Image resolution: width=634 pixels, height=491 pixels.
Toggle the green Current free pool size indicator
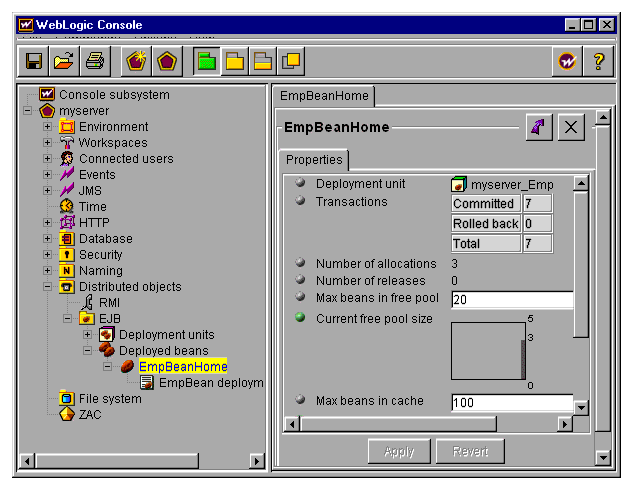pyautogui.click(x=300, y=317)
